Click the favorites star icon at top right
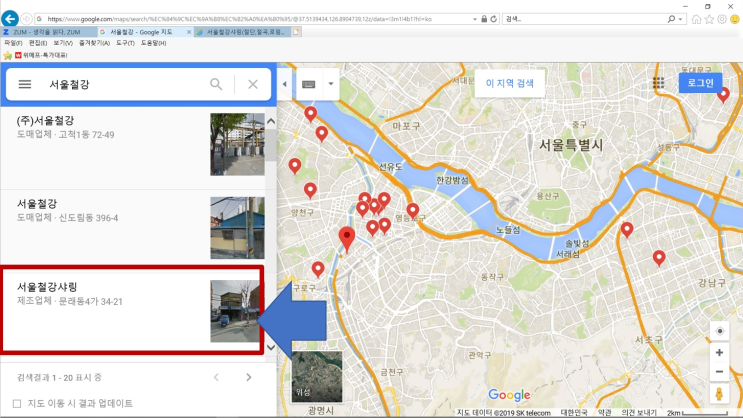This screenshot has width=743, height=418. (x=709, y=19)
